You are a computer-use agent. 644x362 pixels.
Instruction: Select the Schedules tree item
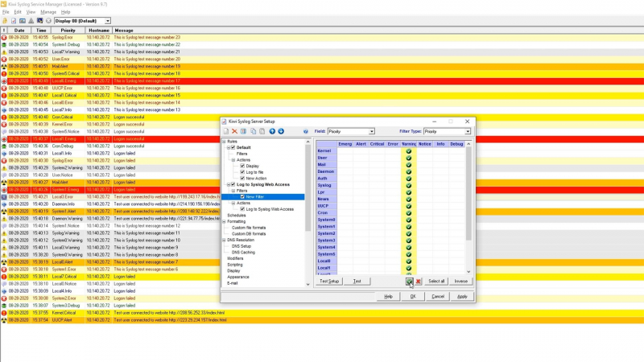[x=237, y=215]
